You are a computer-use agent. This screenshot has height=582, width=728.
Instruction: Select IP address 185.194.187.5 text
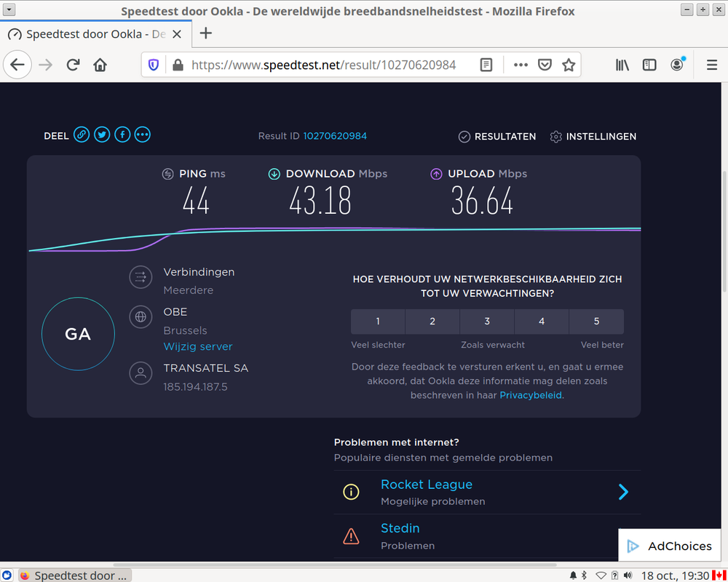[195, 387]
